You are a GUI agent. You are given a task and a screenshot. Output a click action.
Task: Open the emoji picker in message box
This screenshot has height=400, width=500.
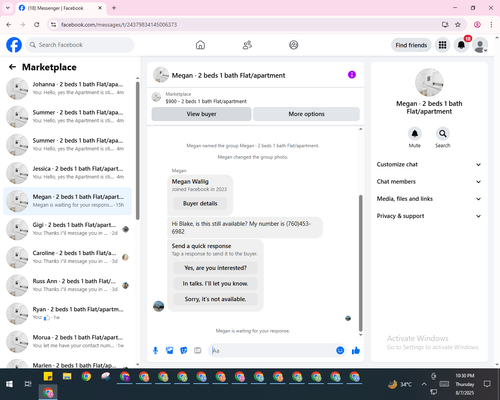coord(340,350)
